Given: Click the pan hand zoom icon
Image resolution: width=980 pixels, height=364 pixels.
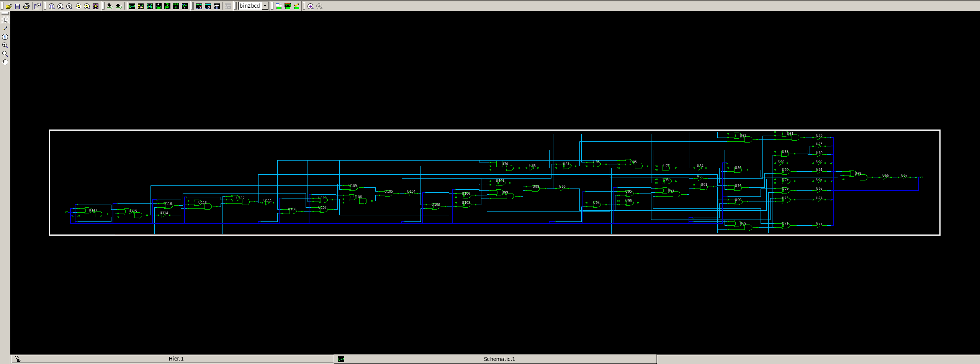Looking at the screenshot, I should [78, 6].
